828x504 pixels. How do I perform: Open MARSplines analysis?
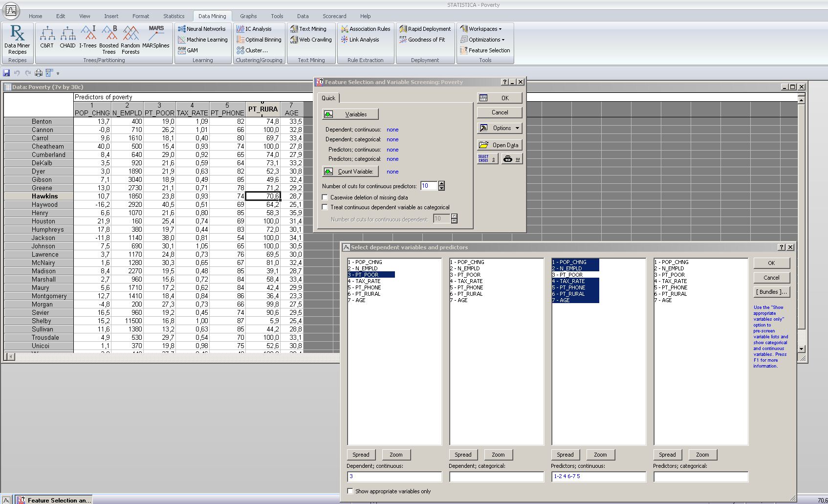point(156,38)
